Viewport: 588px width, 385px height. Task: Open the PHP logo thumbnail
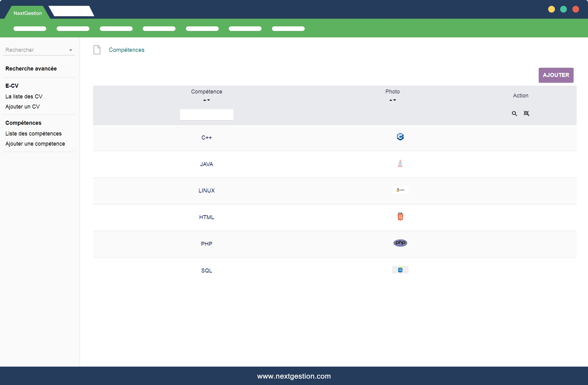click(x=400, y=243)
